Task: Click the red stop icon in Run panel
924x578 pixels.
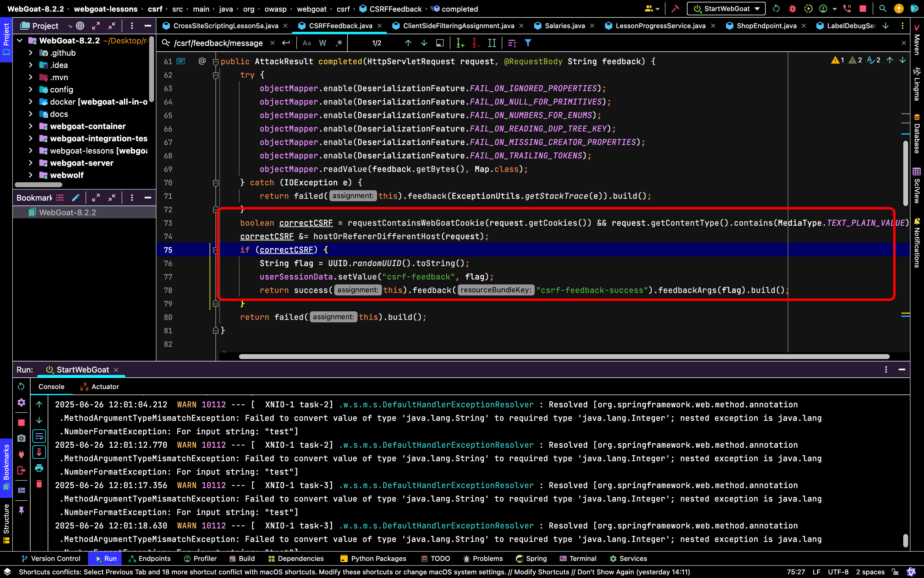Action: click(21, 422)
